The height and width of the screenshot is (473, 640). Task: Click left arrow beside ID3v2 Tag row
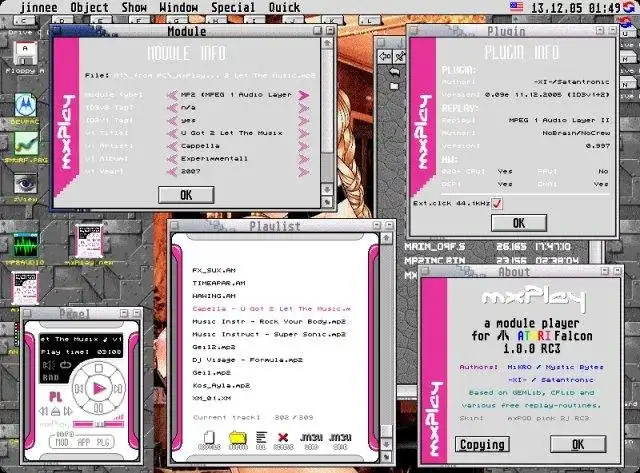pyautogui.click(x=172, y=108)
